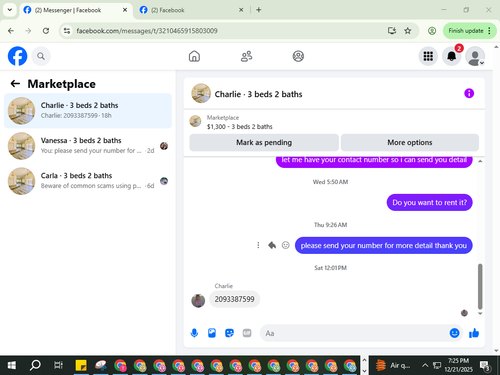The height and width of the screenshot is (375, 500).
Task: Open Vanessa 3 beds 2 baths conversation
Action: coord(88,146)
